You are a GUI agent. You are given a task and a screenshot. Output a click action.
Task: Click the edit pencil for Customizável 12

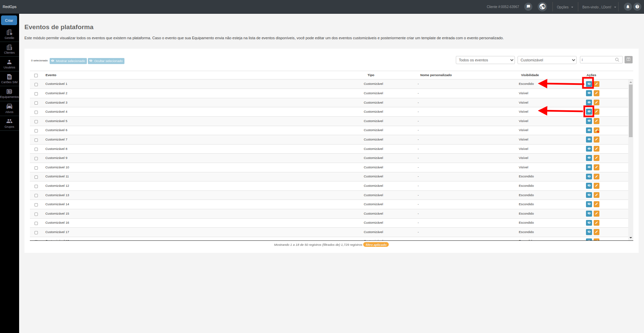tap(596, 186)
